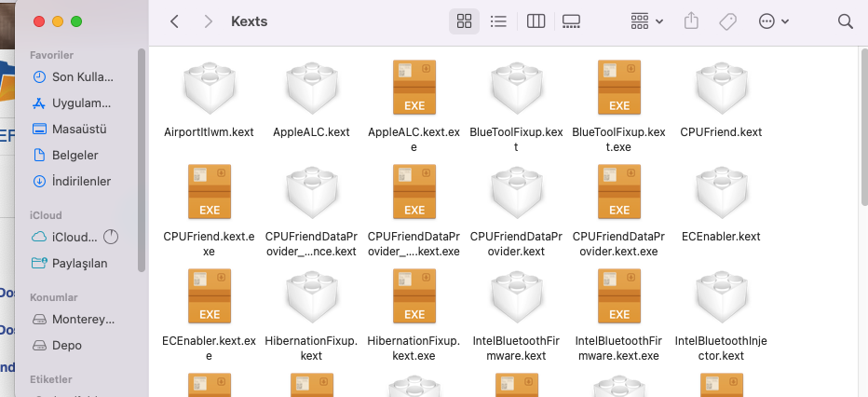Viewport: 868px width, 397px height.
Task: Click the forward navigation arrow
Action: pos(208,21)
